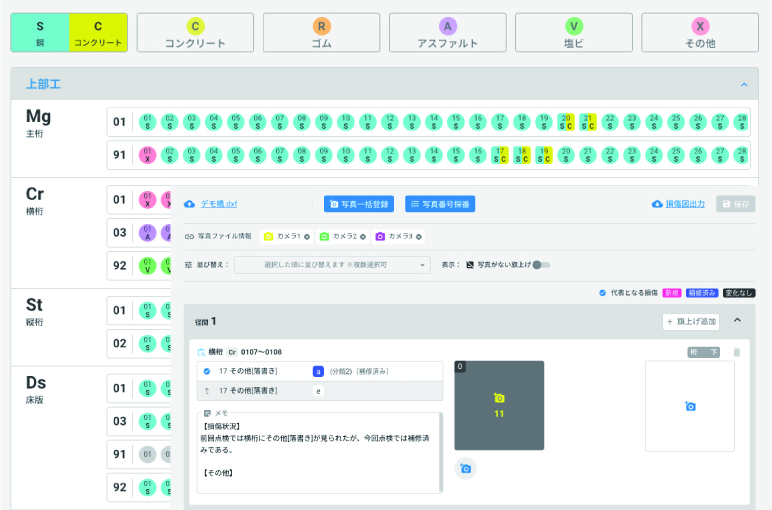Select the pink 01 X circle in Mg row 91
Screen dimensions: 772x510
(147, 155)
